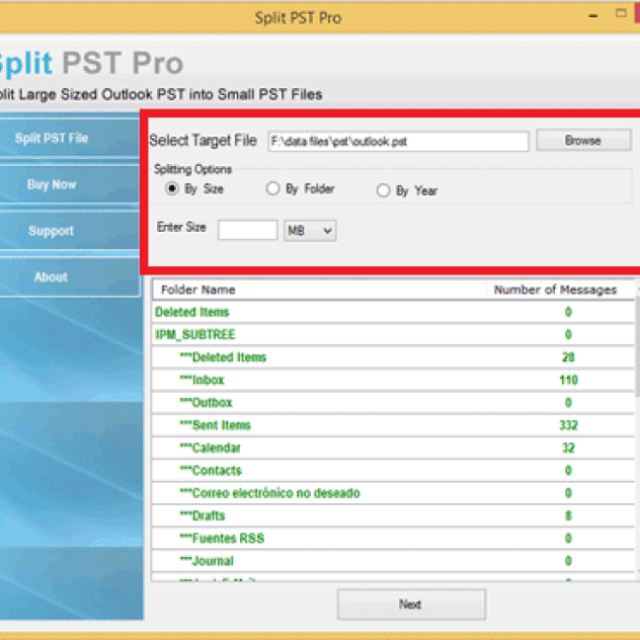Click the 332 message count for Sent Items
The width and height of the screenshot is (640, 640).
[568, 425]
